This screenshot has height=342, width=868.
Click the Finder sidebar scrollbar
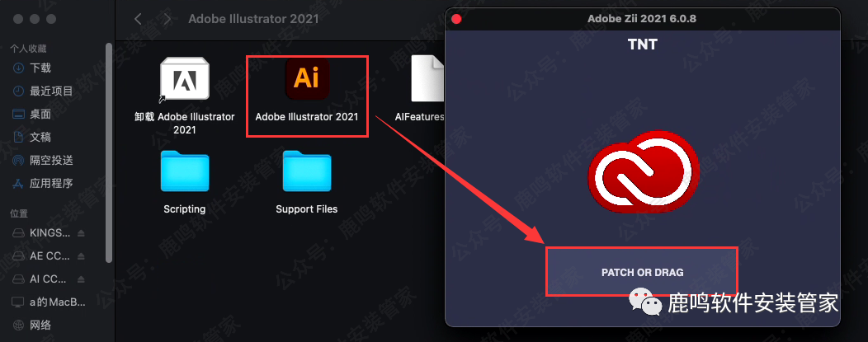(x=109, y=152)
